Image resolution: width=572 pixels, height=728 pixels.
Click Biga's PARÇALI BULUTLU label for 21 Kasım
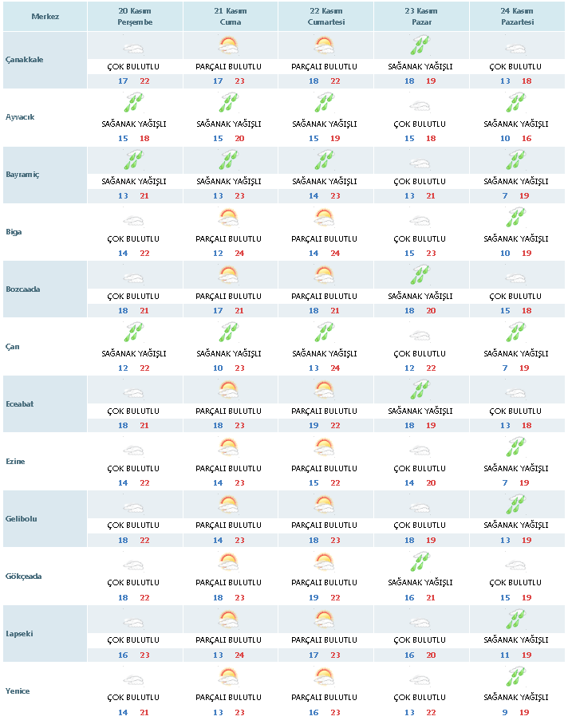229,238
